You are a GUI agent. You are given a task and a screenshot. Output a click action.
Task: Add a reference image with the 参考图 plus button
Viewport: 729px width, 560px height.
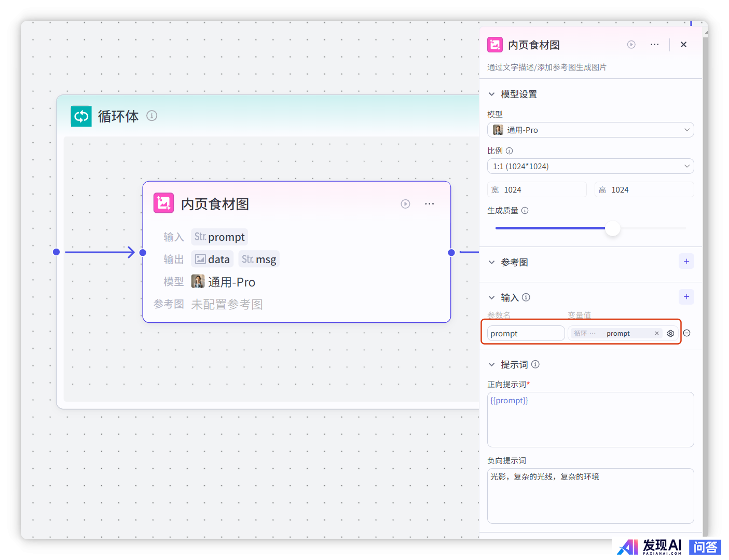(686, 262)
